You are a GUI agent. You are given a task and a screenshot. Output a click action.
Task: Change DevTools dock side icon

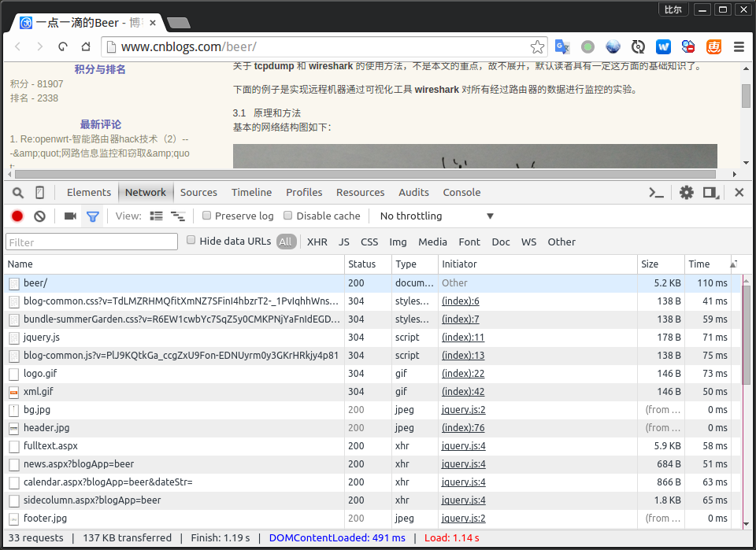coord(710,193)
